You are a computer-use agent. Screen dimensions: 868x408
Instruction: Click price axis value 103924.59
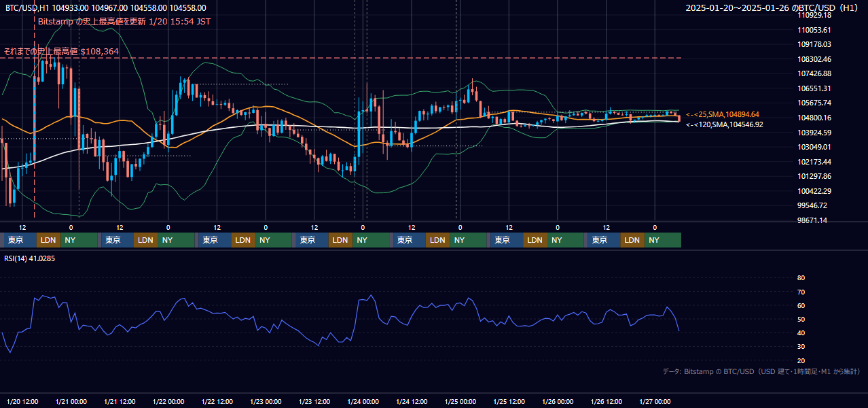coord(814,132)
